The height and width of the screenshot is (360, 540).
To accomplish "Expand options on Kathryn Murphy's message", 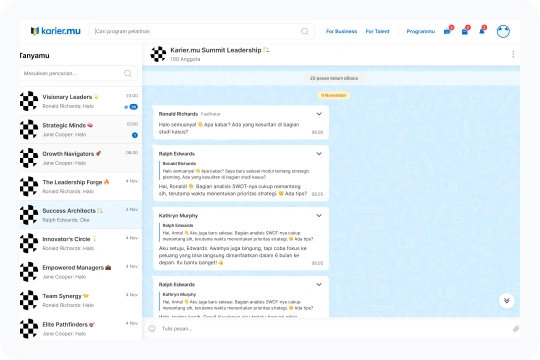I will pos(319,215).
